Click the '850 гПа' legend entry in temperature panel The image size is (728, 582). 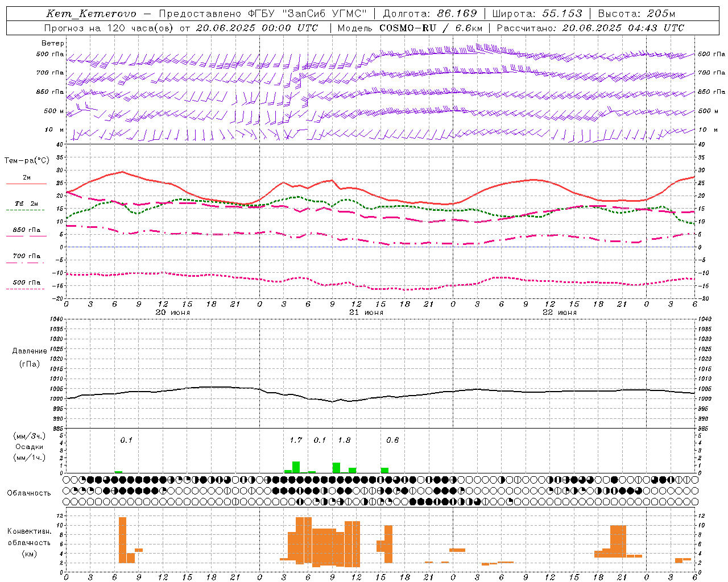pyautogui.click(x=27, y=230)
